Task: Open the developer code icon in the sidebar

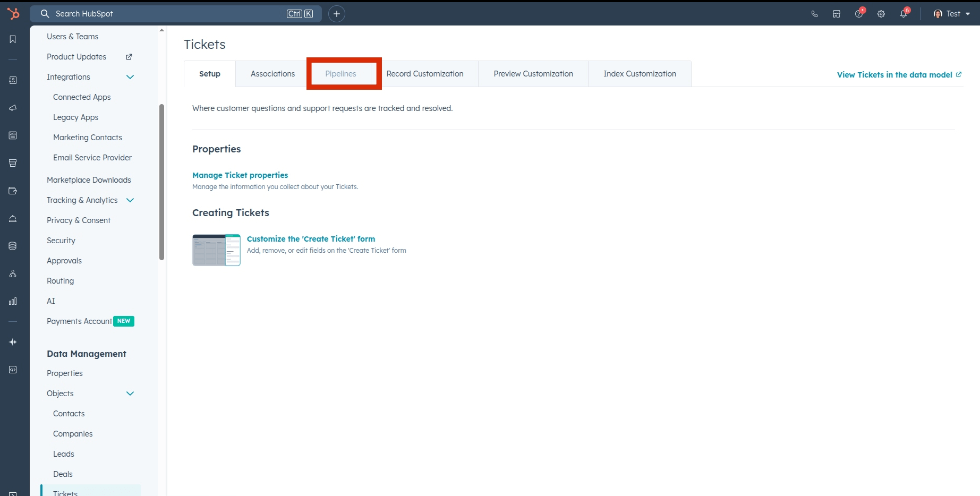Action: tap(12, 370)
